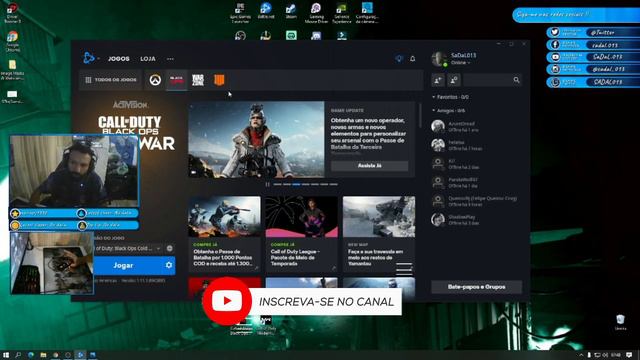The width and height of the screenshot is (640, 360).
Task: Open the Steam desktop shortcut
Action: pos(291,11)
